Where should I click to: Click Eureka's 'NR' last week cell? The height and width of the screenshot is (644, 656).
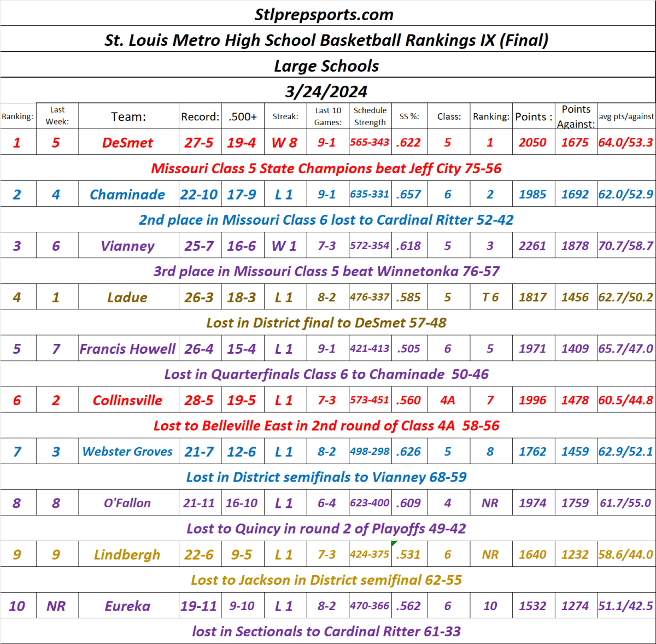(x=56, y=606)
